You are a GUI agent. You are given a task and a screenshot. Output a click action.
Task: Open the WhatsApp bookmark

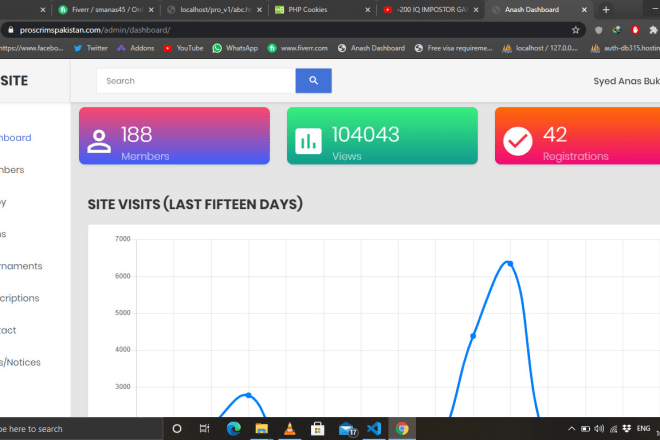pyautogui.click(x=235, y=48)
